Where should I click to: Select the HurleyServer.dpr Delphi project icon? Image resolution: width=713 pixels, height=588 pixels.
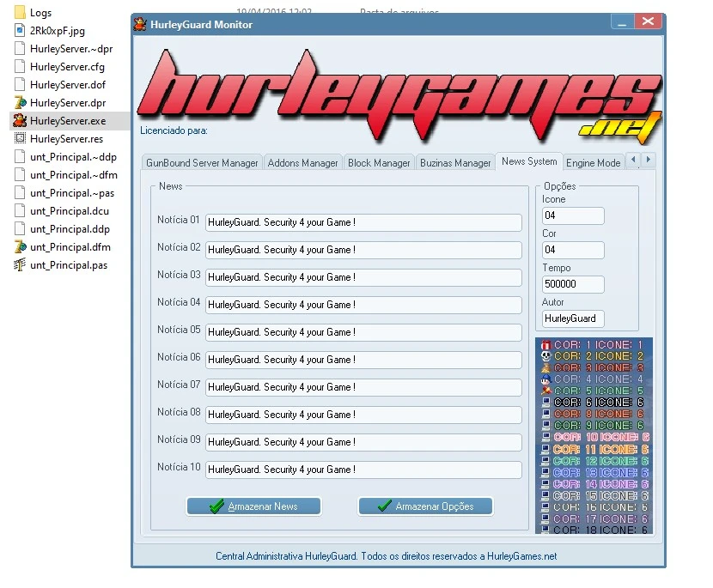pyautogui.click(x=20, y=103)
